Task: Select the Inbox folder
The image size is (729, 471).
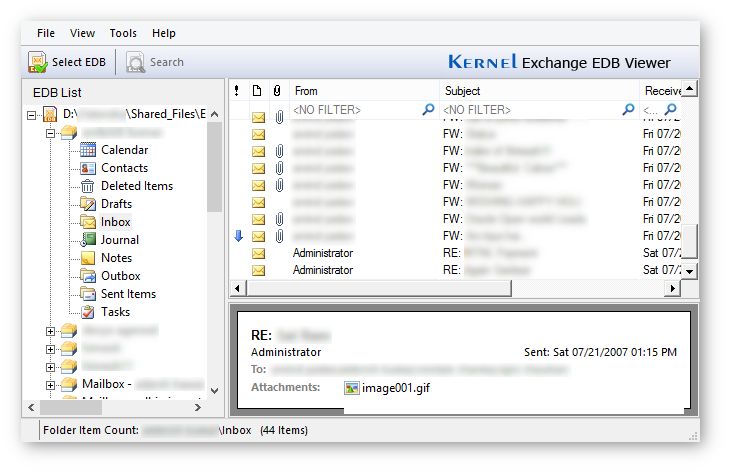Action: [115, 222]
